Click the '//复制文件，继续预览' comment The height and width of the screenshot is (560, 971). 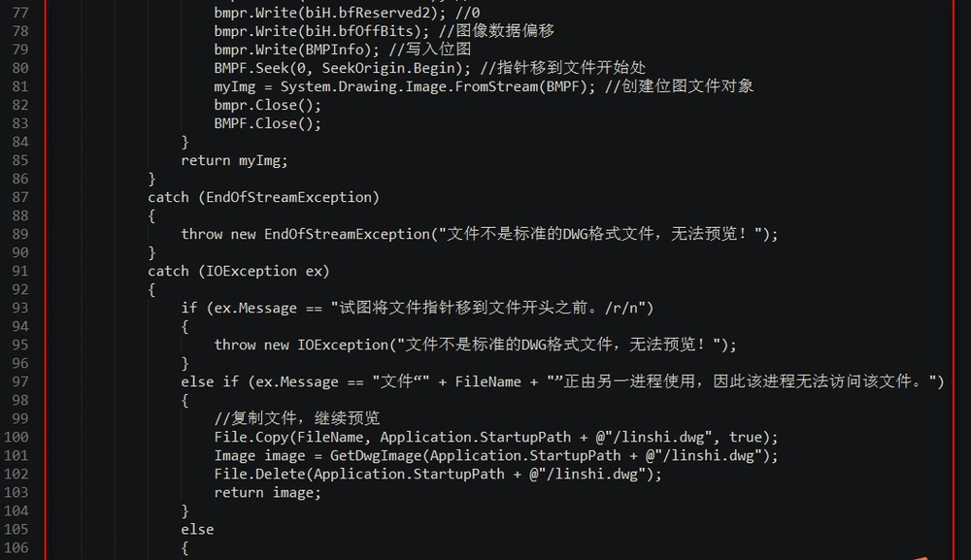click(x=297, y=418)
